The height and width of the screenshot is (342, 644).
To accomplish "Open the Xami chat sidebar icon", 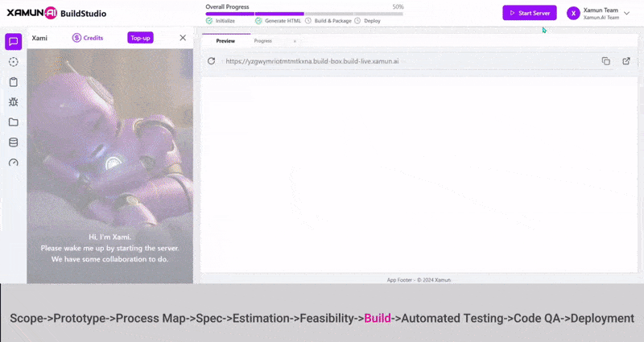I will coord(13,42).
